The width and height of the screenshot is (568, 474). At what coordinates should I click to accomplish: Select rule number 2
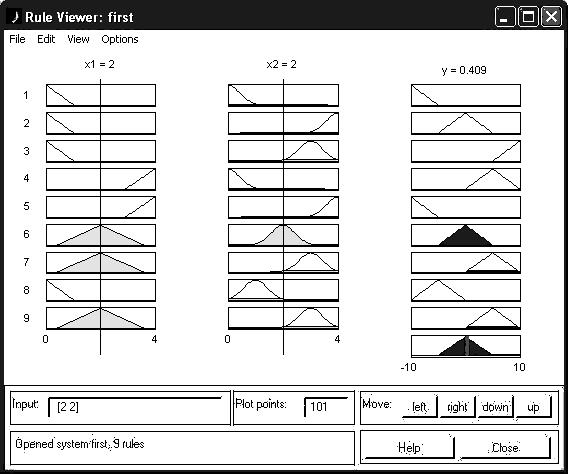(26, 123)
